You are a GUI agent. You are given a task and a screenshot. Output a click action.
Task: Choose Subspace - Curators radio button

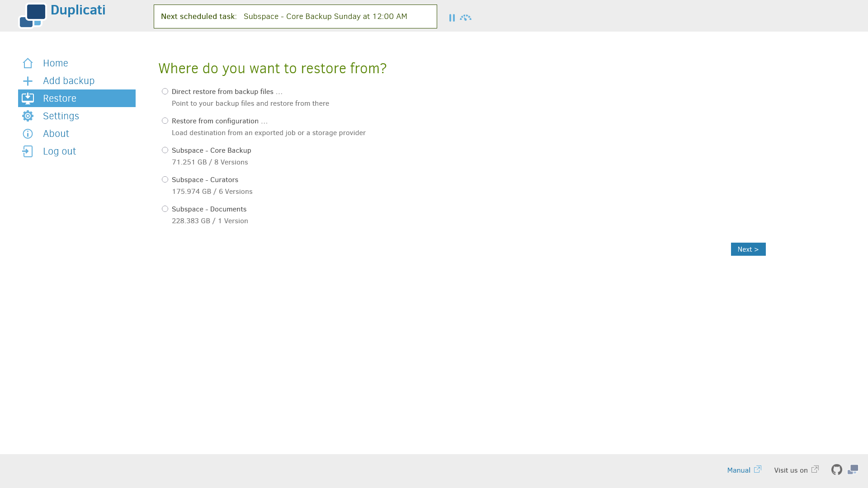(165, 179)
